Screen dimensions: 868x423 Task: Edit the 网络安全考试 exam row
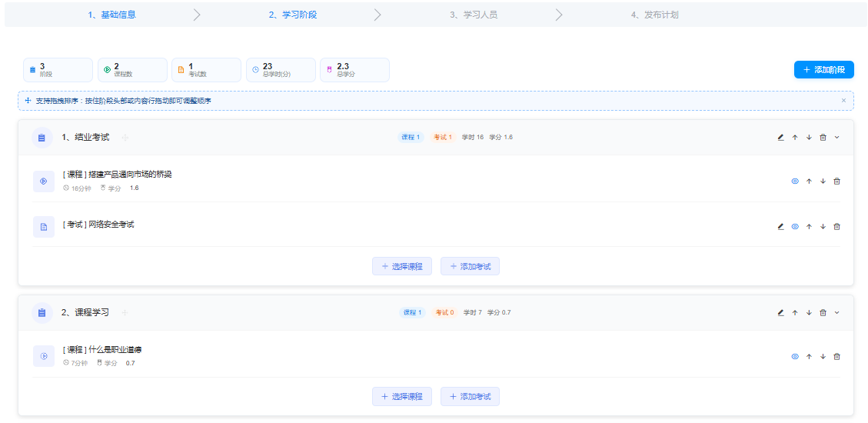tap(780, 226)
